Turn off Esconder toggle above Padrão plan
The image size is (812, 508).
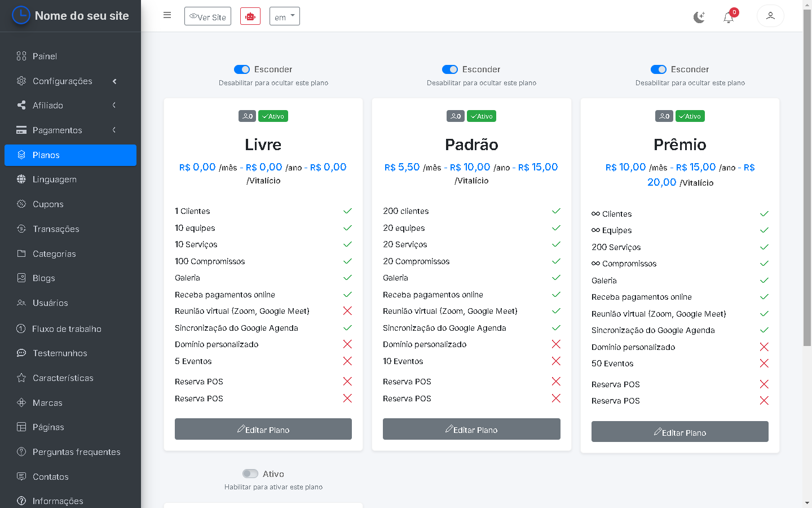tap(450, 69)
